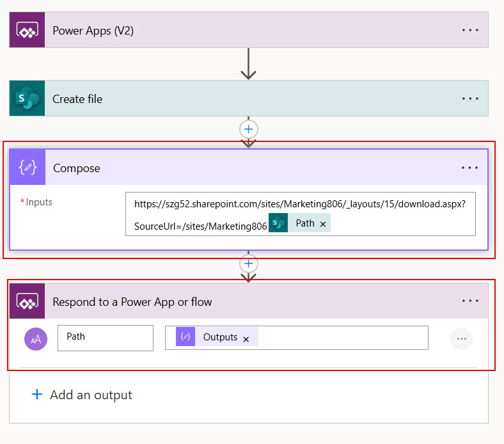Click the Compose action icon
Screen dimensions: 504x444
[28, 167]
